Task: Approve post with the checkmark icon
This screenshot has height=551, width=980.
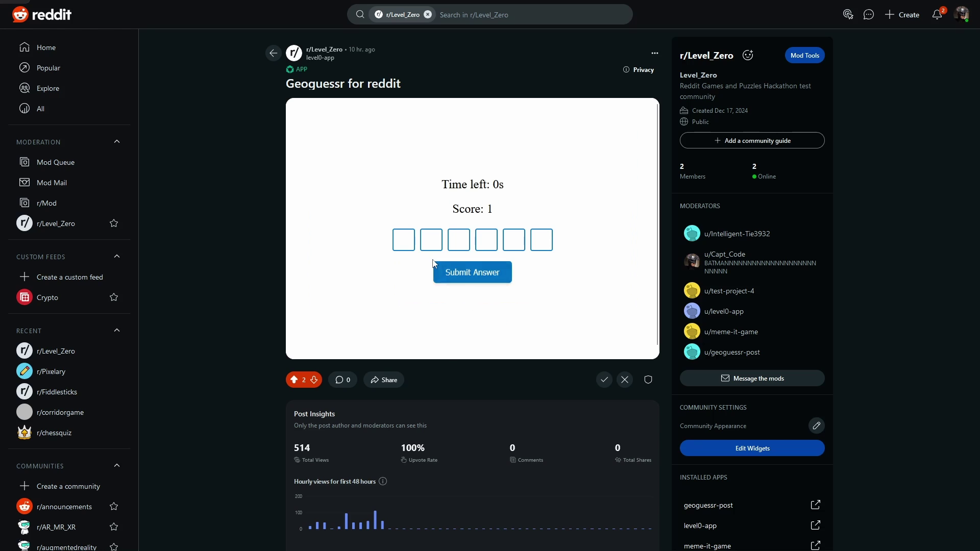Action: coord(604,380)
